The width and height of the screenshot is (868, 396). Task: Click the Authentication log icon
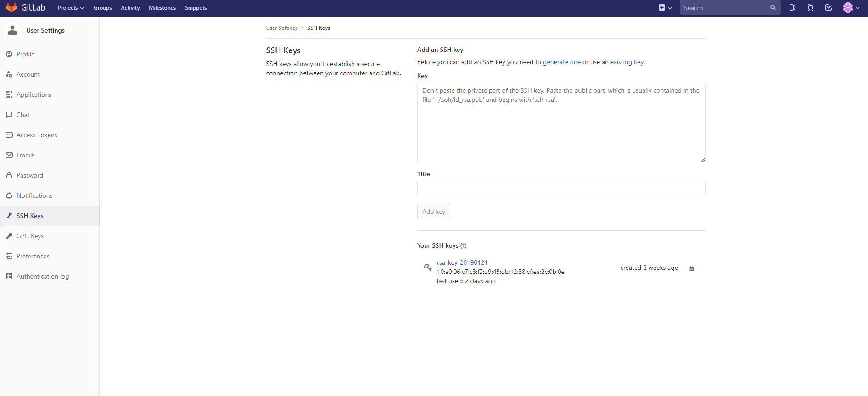click(x=9, y=276)
